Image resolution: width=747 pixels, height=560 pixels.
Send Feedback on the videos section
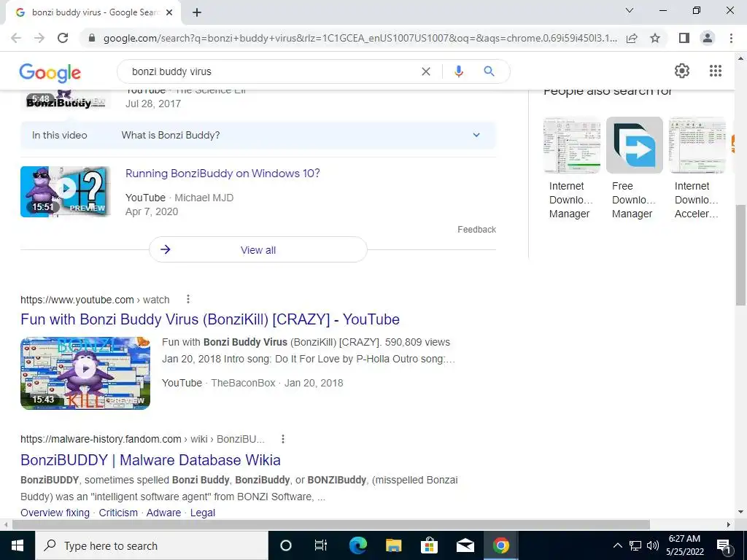pyautogui.click(x=476, y=230)
